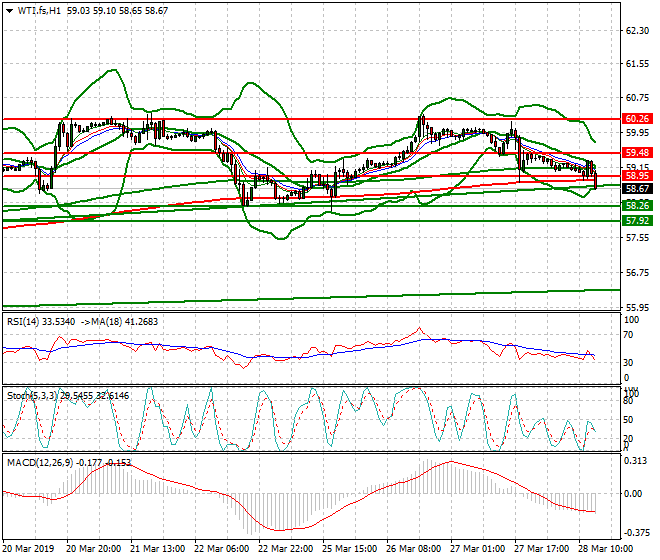Click the Stochastic scale value 50
The image size is (660, 560).
pyautogui.click(x=628, y=420)
